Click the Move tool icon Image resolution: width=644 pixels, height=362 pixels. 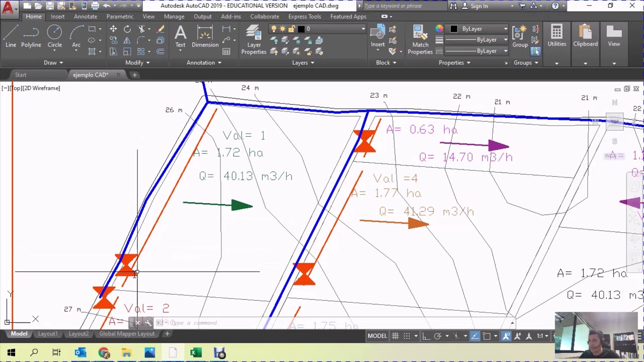(113, 29)
